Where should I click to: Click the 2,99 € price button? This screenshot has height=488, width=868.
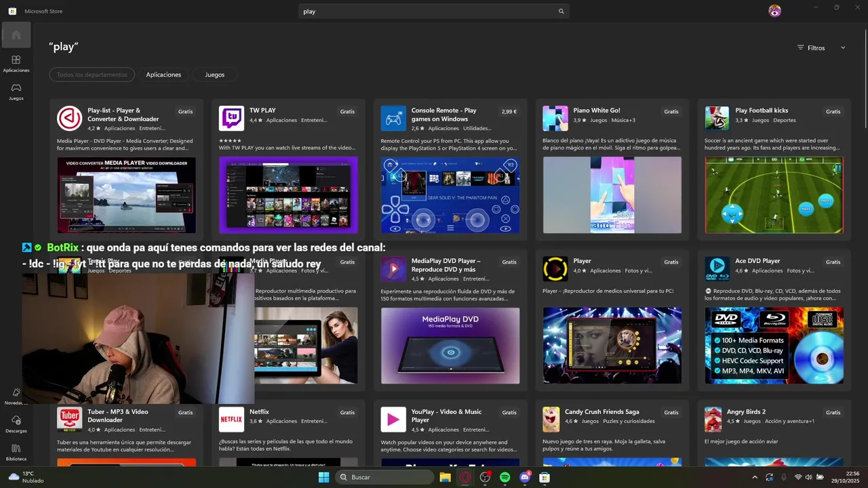(509, 112)
